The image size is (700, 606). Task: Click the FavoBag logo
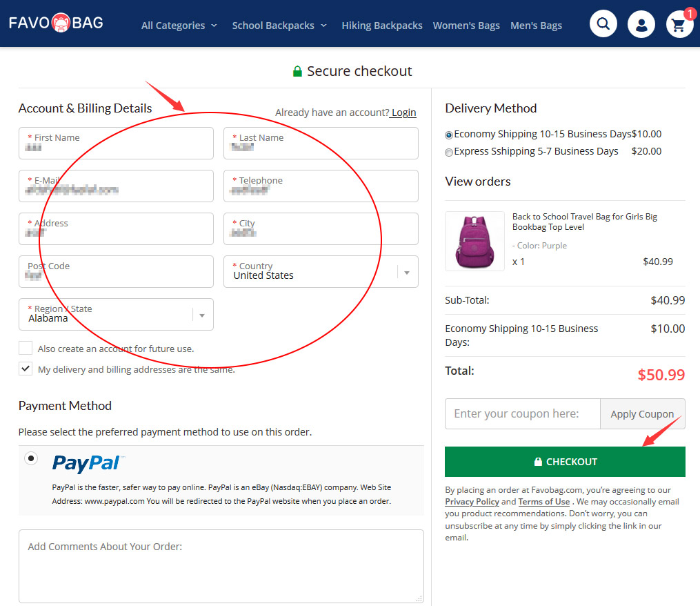pyautogui.click(x=56, y=23)
